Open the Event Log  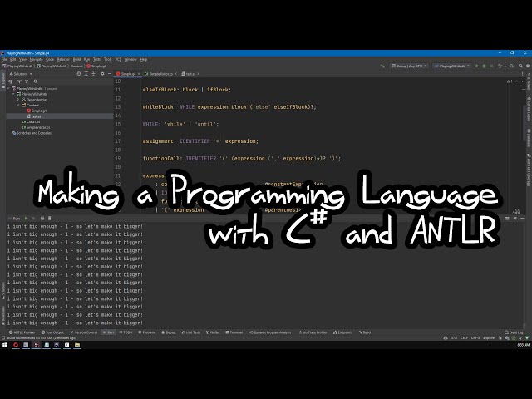514,332
